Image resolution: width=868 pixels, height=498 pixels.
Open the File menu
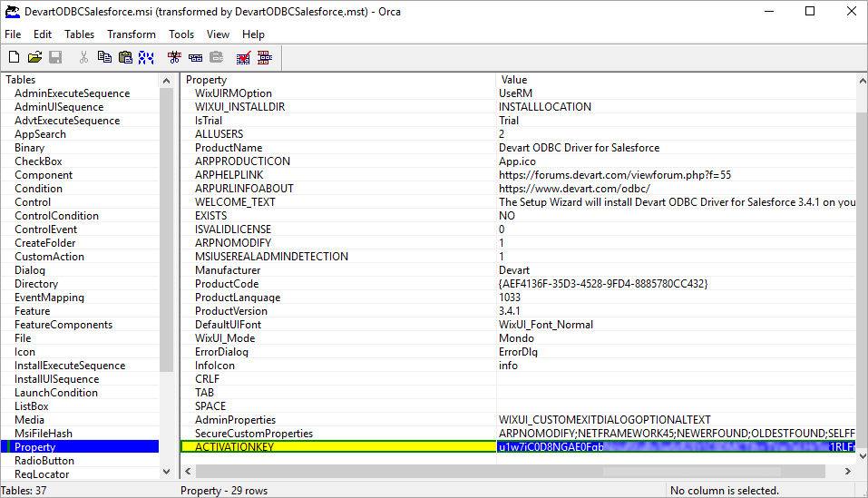[13, 34]
